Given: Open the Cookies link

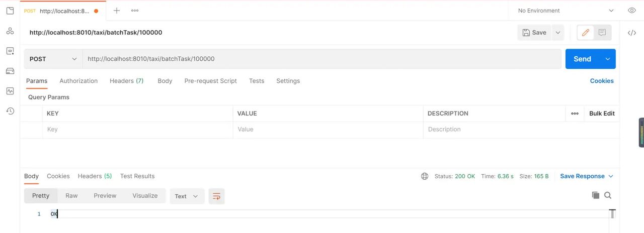Looking at the screenshot, I should (x=602, y=81).
